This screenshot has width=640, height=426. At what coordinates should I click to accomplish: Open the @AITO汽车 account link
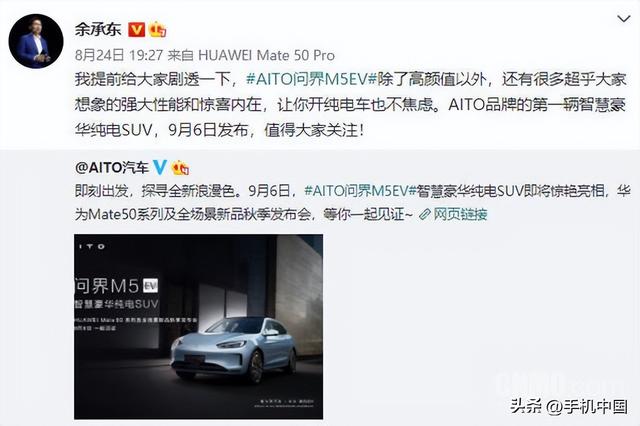tap(112, 167)
